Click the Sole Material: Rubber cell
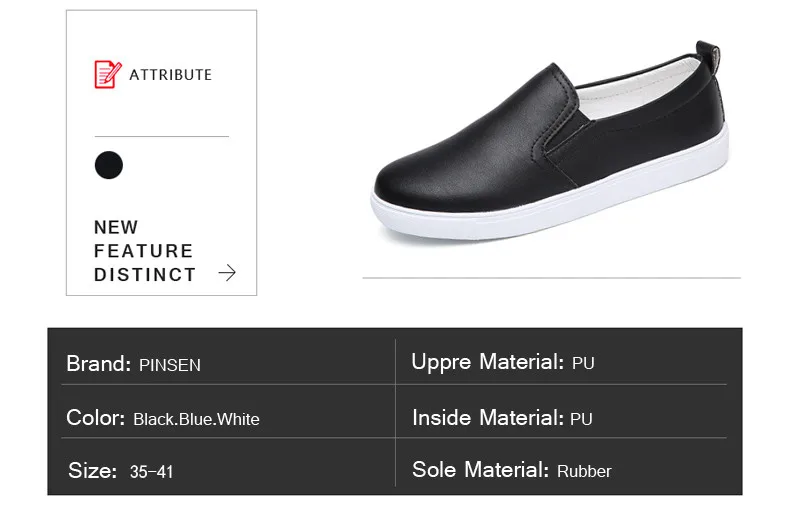This screenshot has height=527, width=790. (x=511, y=470)
